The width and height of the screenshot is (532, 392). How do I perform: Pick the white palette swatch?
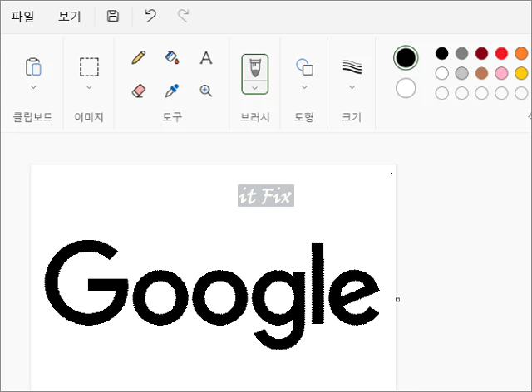441,73
